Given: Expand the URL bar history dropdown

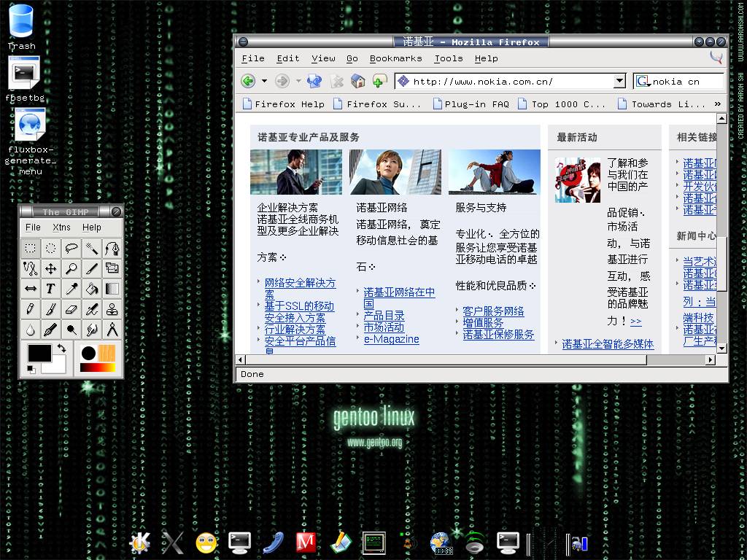Looking at the screenshot, I should click(619, 82).
